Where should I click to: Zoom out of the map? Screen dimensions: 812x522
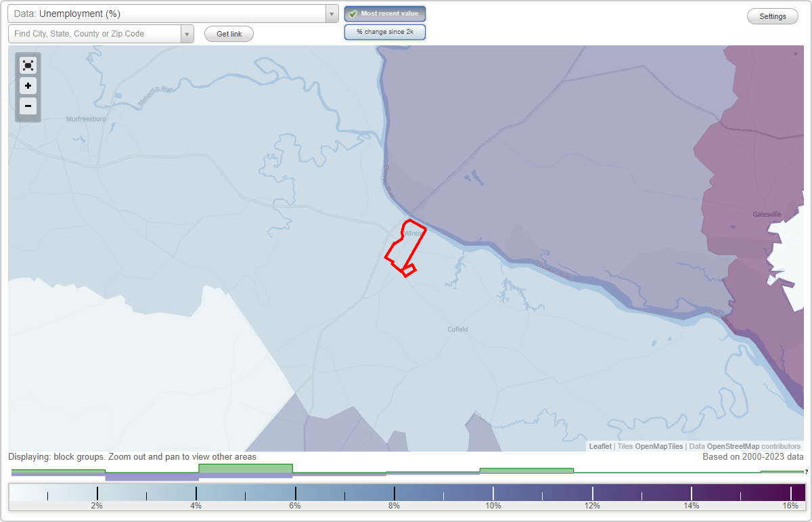point(28,106)
